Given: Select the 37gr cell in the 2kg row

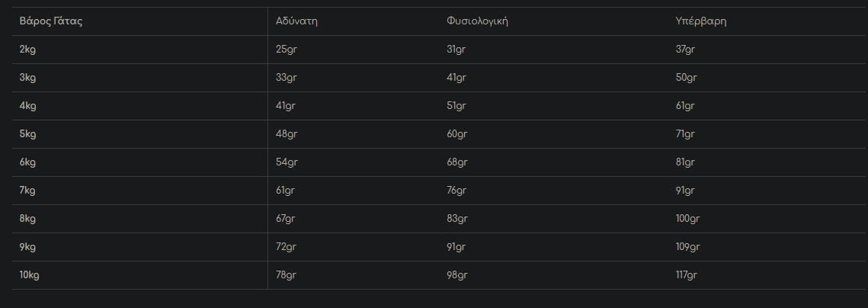Looking at the screenshot, I should point(686,50).
